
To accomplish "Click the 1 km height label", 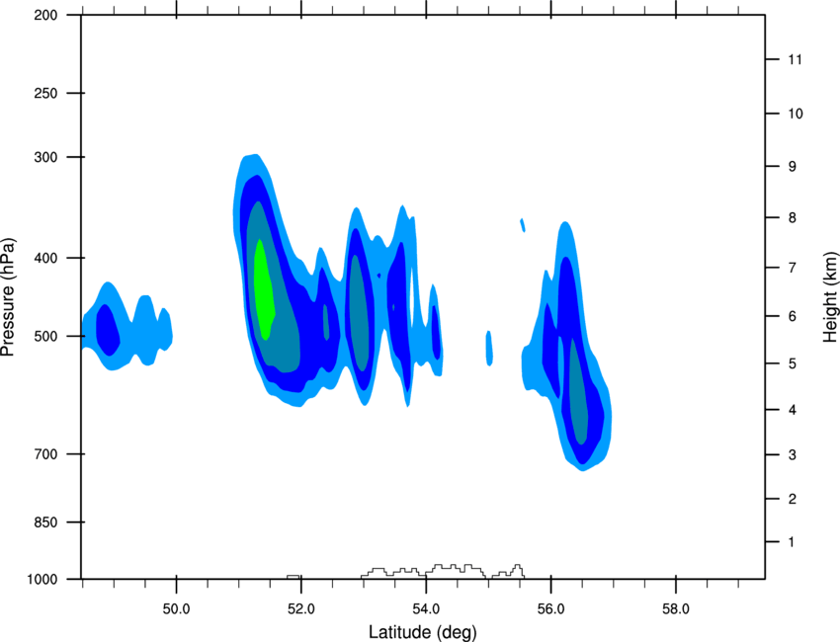I will tap(792, 542).
